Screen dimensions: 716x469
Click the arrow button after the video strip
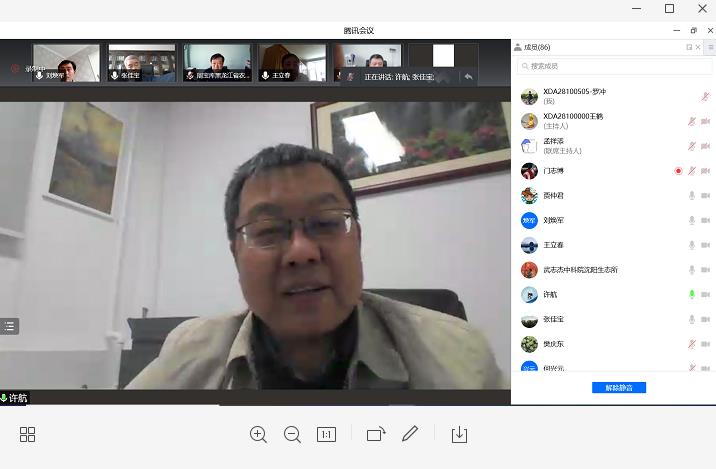click(x=468, y=76)
